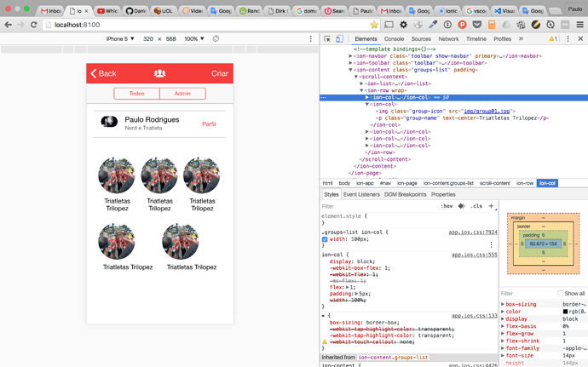Open the Network tab

tap(448, 38)
